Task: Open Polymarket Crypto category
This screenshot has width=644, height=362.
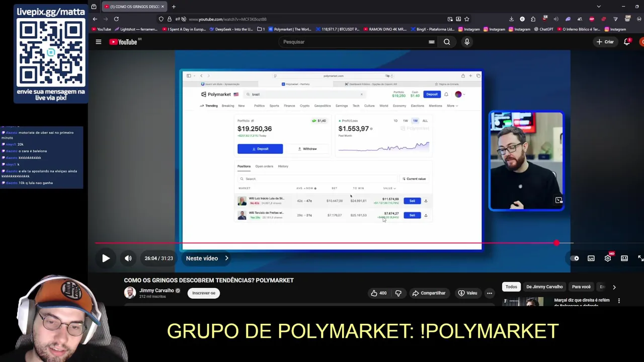Action: [x=305, y=106]
